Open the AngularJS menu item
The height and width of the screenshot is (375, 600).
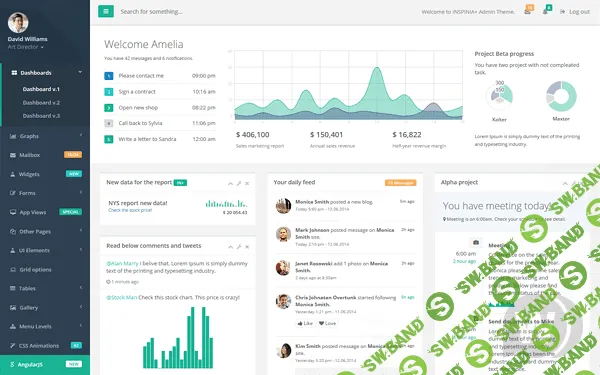click(x=46, y=364)
